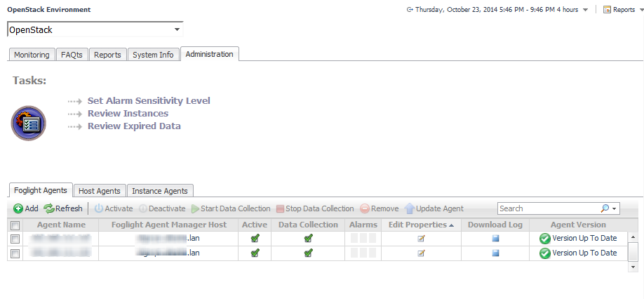Image resolution: width=644 pixels, height=299 pixels.
Task: Click the Remove agent button
Action: (x=380, y=208)
